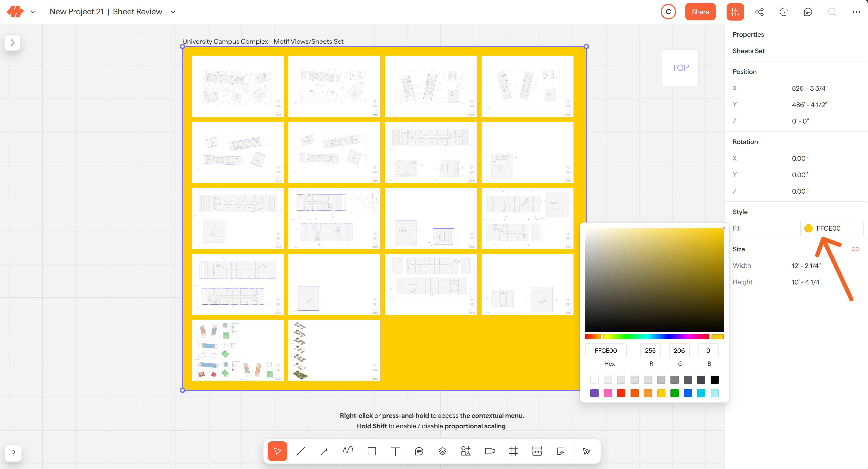Click the Motif logo icon

point(15,12)
